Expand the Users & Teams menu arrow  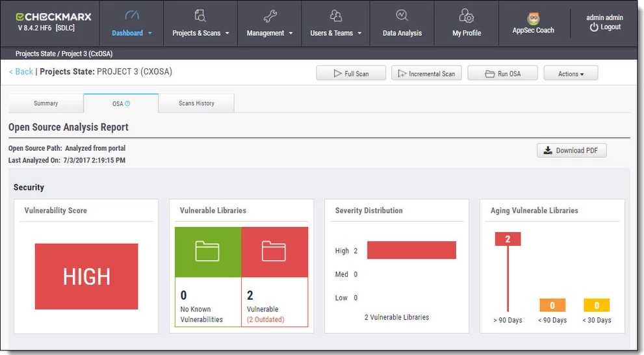360,33
